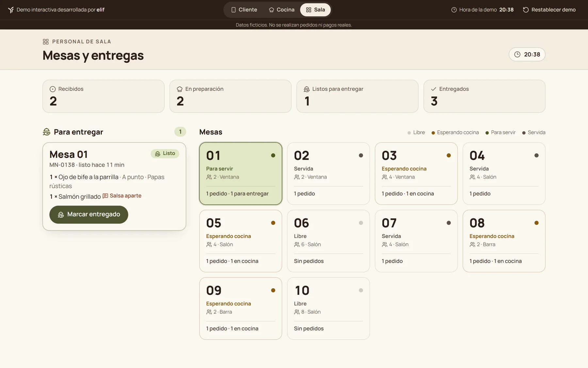This screenshot has height=368, width=588.
Task: Click the reset arrow icon in Restablecer demo
Action: [x=526, y=10]
